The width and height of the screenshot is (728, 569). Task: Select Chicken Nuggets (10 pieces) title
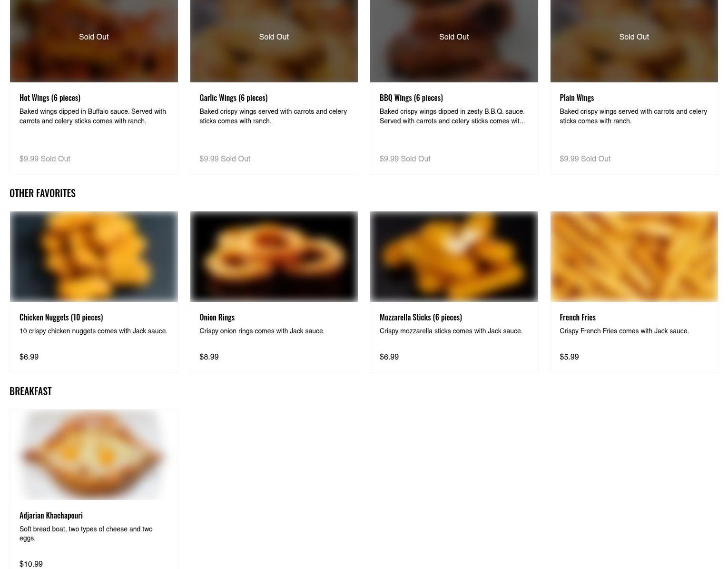click(61, 317)
